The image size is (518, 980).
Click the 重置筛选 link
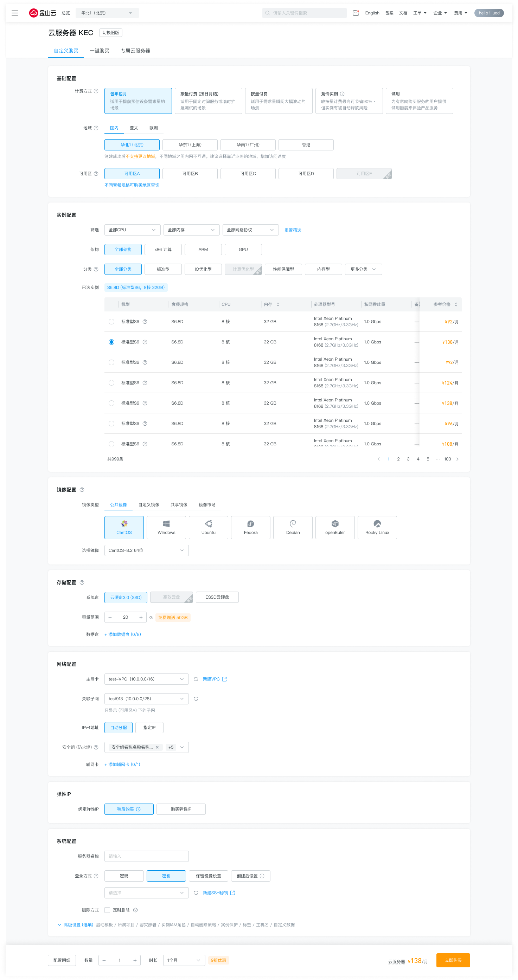[x=293, y=230]
